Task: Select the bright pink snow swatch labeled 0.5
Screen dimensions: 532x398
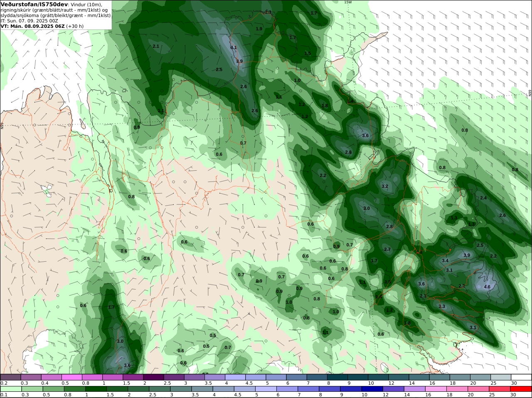Action: coord(71,377)
